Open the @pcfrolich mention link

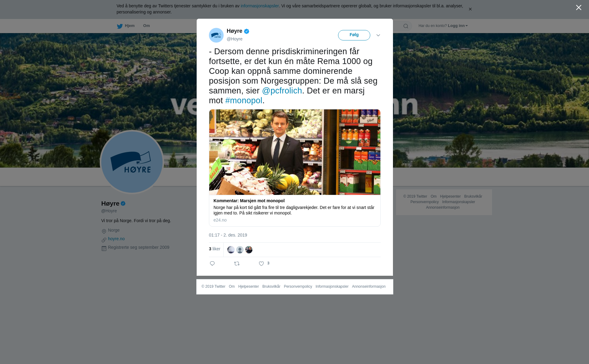282,91
